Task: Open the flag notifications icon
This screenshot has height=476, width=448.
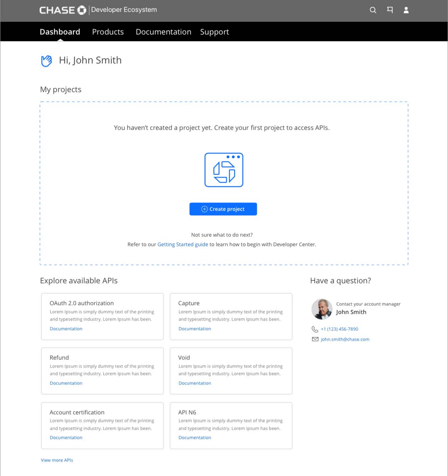Action: click(x=390, y=10)
